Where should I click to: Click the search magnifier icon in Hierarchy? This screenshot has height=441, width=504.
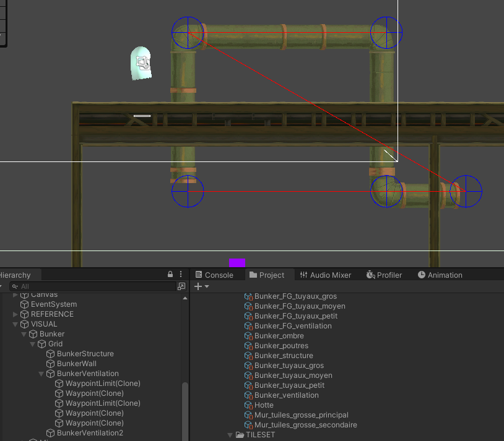tap(14, 286)
